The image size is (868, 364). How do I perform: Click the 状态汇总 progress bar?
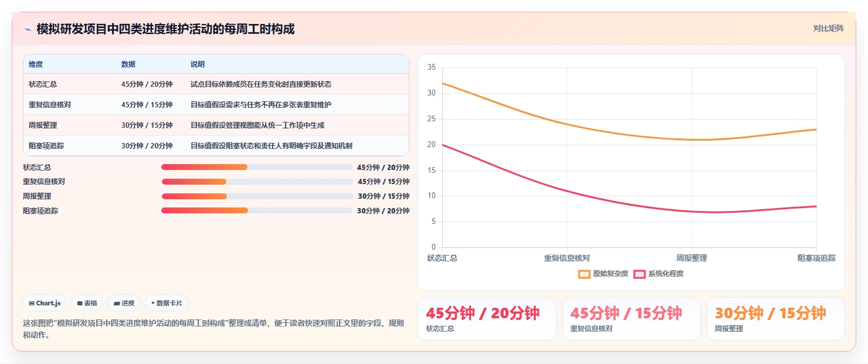click(257, 167)
